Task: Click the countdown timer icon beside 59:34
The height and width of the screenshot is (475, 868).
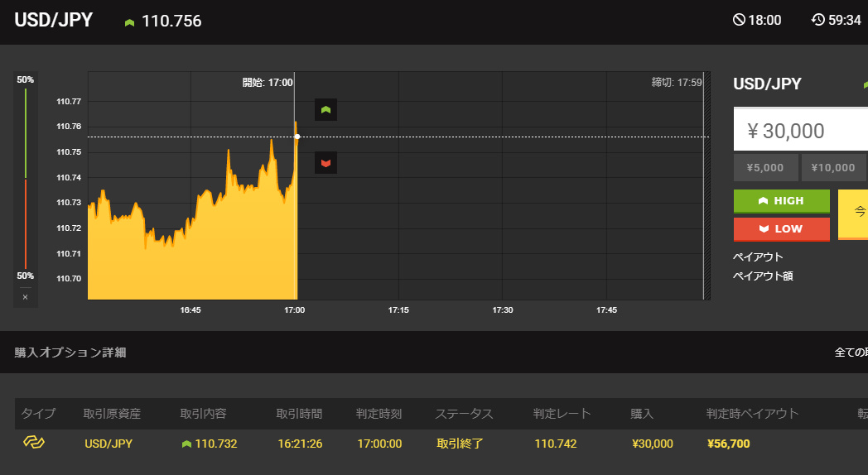Action: point(818,20)
